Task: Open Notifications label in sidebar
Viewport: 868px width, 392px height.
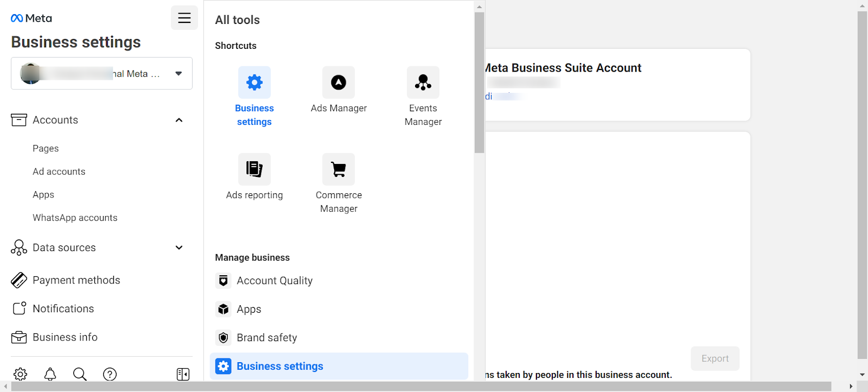Action: coord(63,308)
